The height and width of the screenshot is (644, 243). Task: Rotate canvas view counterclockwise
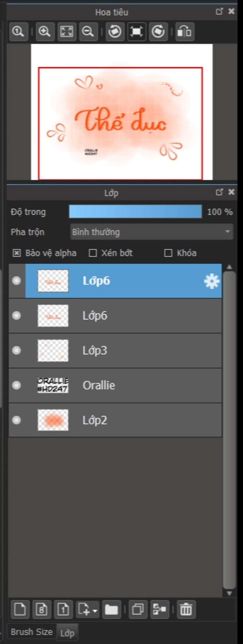coord(115,32)
